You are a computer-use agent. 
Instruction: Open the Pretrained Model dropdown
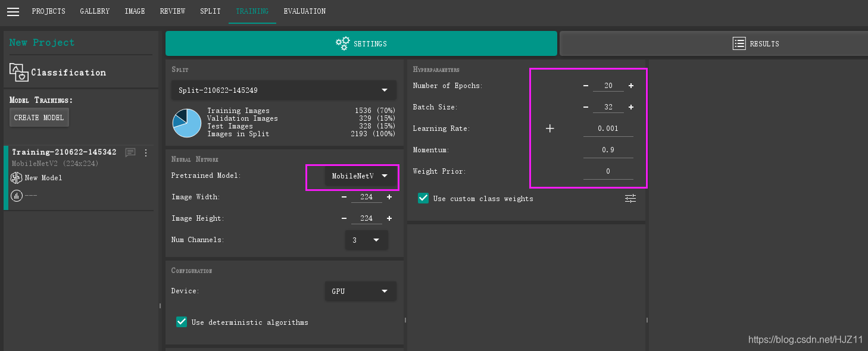360,176
